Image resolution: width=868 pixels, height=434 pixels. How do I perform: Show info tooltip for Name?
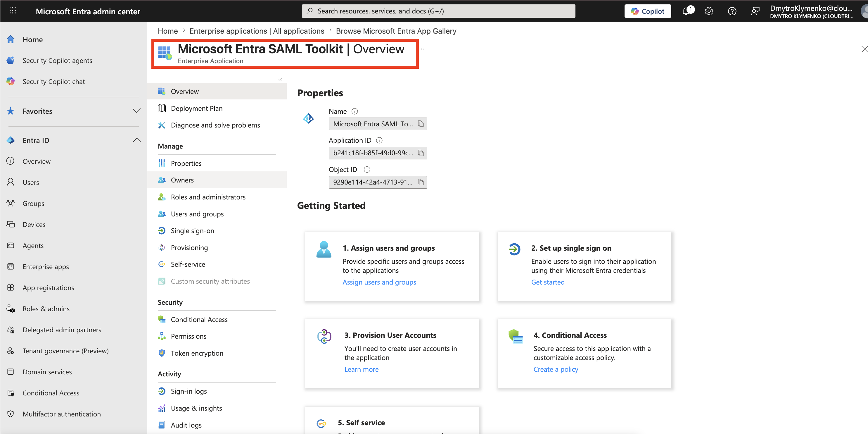pyautogui.click(x=355, y=111)
